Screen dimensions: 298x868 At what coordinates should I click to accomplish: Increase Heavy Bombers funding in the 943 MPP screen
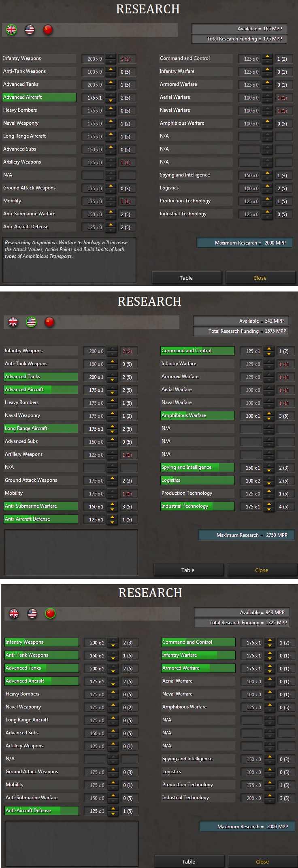click(113, 692)
